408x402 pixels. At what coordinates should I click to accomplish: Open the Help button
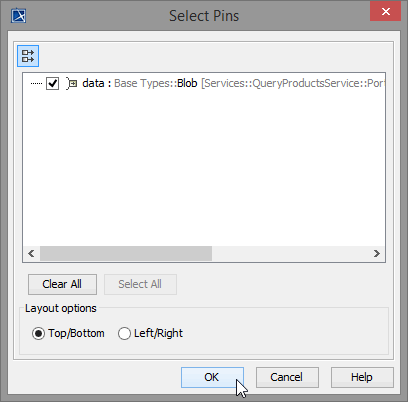coord(362,377)
